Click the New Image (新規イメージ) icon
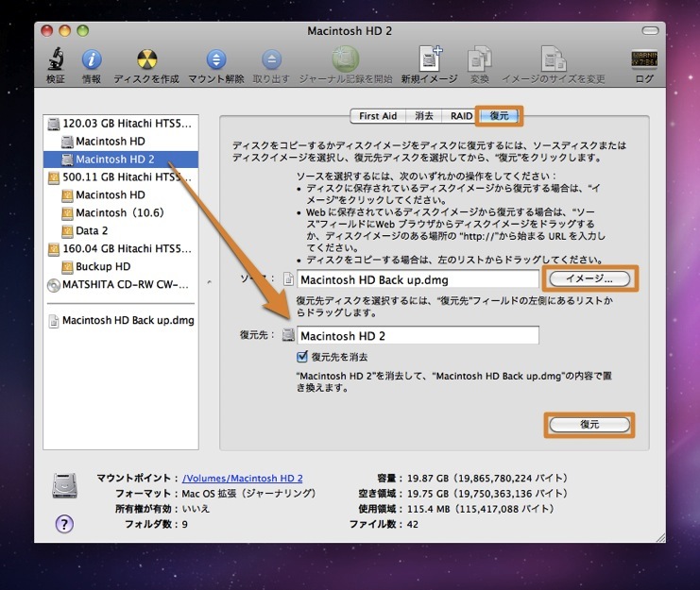 430,59
